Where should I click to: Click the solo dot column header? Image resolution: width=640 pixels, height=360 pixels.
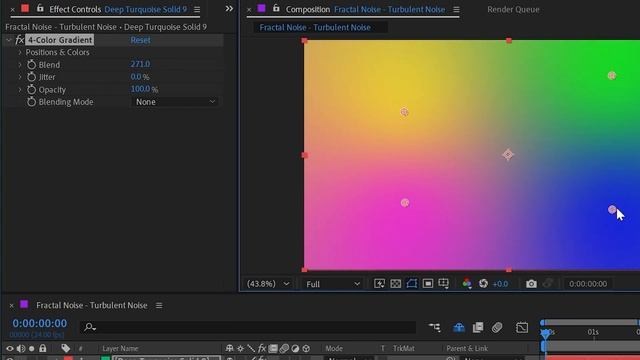[x=31, y=349]
